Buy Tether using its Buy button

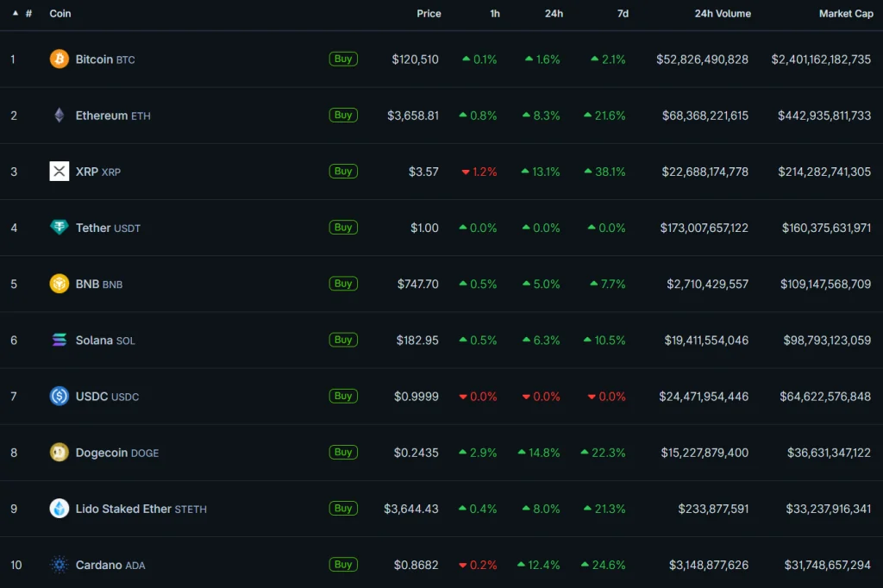(343, 228)
